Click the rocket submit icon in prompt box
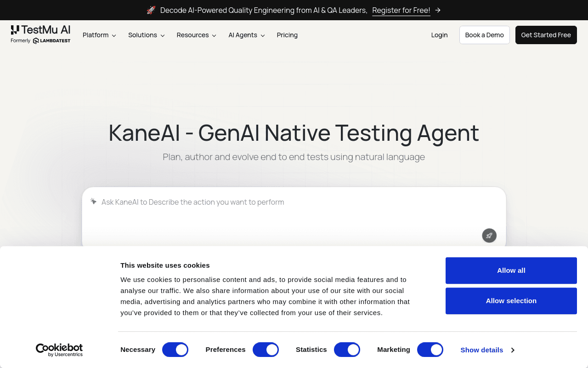The width and height of the screenshot is (588, 368). point(489,236)
